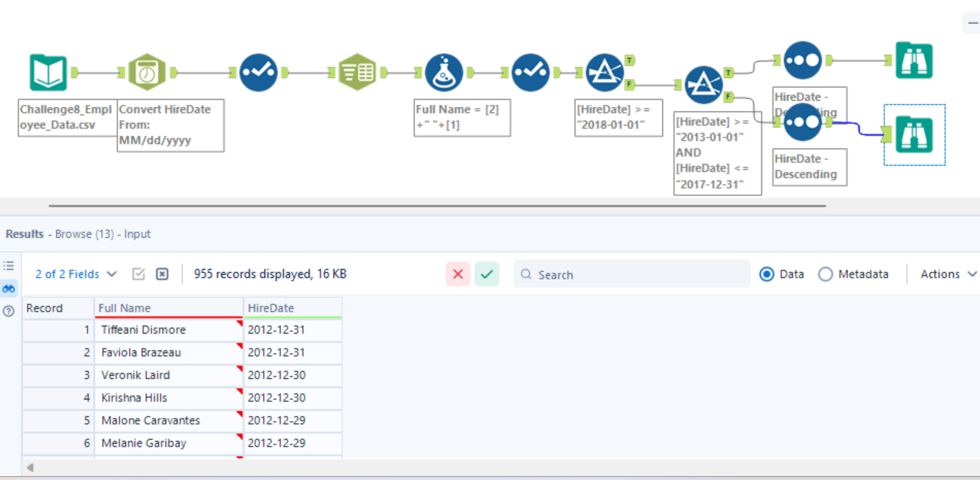Click the selected lower Browse tool
The height and width of the screenshot is (480, 980).
click(x=914, y=135)
